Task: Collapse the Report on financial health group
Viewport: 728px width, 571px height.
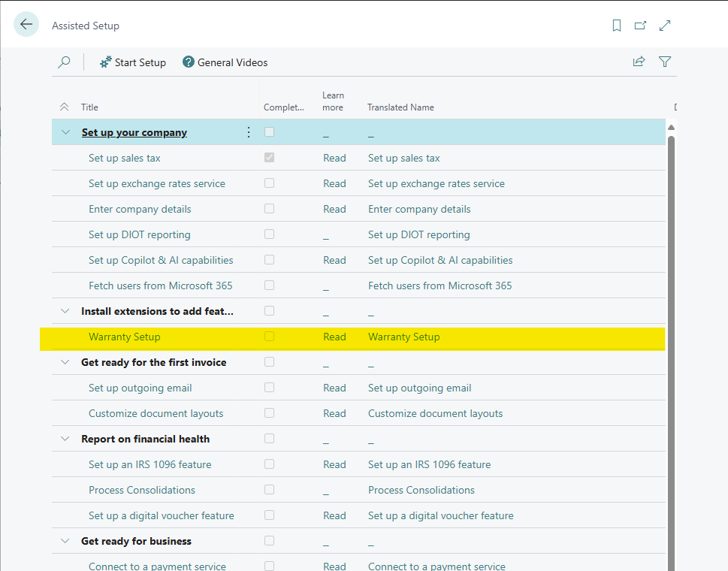Action: tap(65, 439)
